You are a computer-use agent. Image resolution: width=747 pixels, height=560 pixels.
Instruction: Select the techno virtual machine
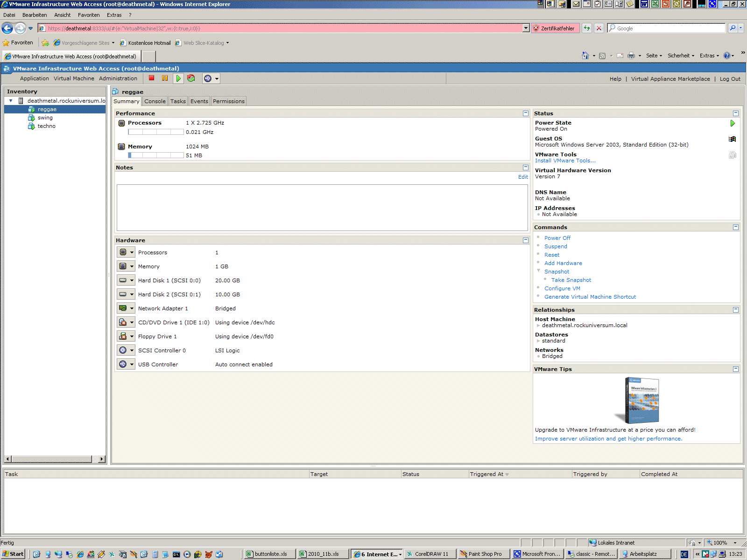point(47,126)
